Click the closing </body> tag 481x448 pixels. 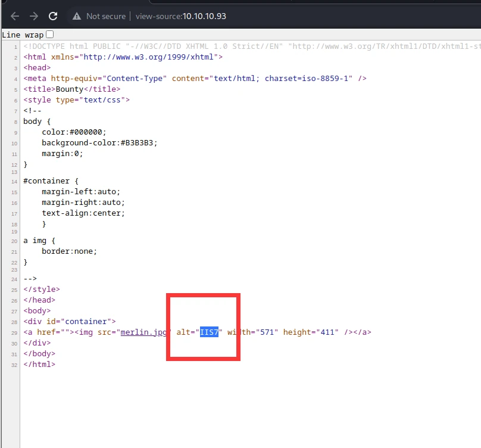tap(39, 354)
